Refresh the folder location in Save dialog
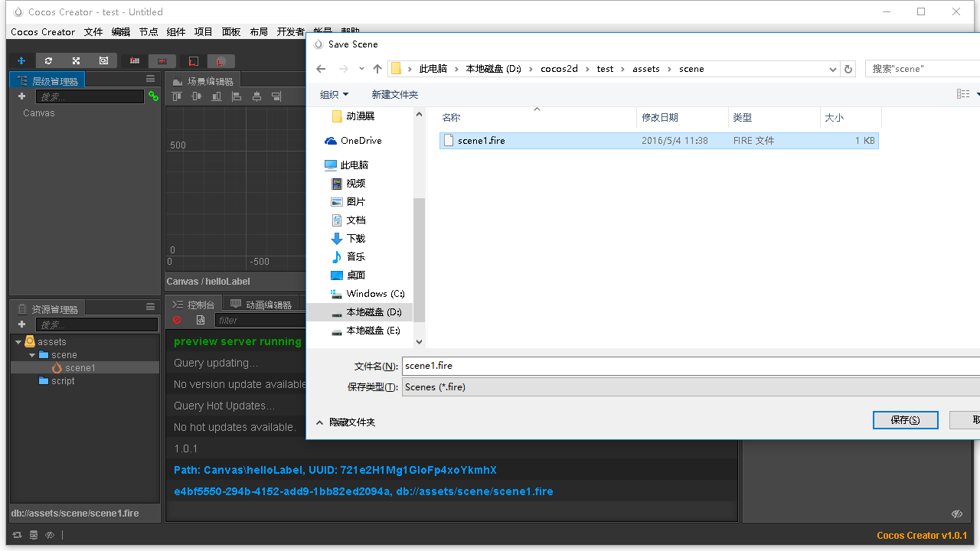Viewport: 980px width, 551px height. coord(848,69)
